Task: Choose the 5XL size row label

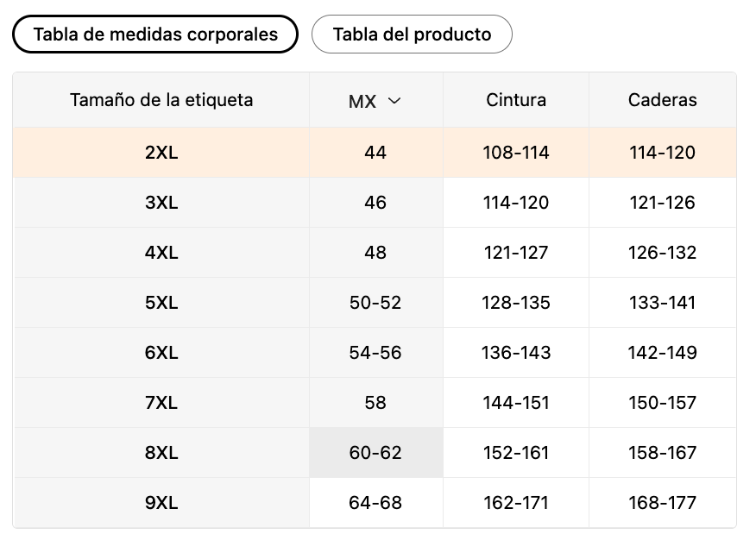Action: 161,303
